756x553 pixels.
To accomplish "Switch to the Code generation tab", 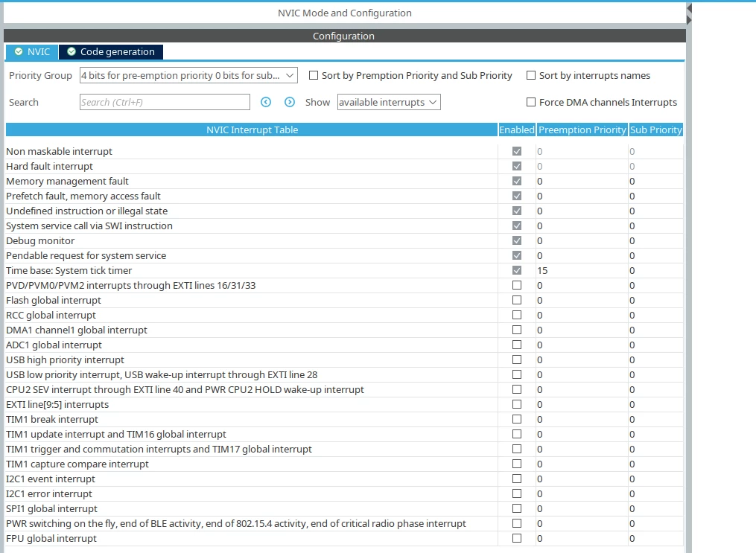I will click(x=111, y=51).
